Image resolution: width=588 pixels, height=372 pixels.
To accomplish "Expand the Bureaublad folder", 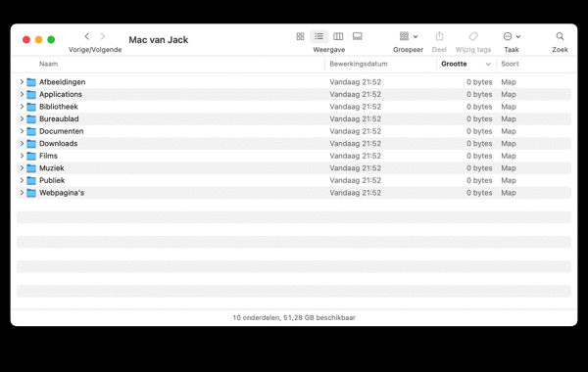I will pyautogui.click(x=22, y=118).
